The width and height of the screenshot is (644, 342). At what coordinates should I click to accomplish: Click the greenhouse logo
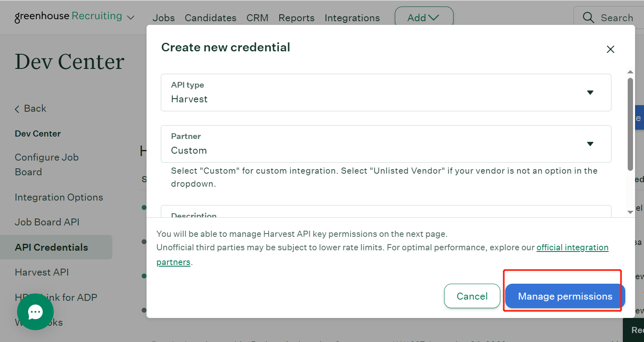point(68,16)
